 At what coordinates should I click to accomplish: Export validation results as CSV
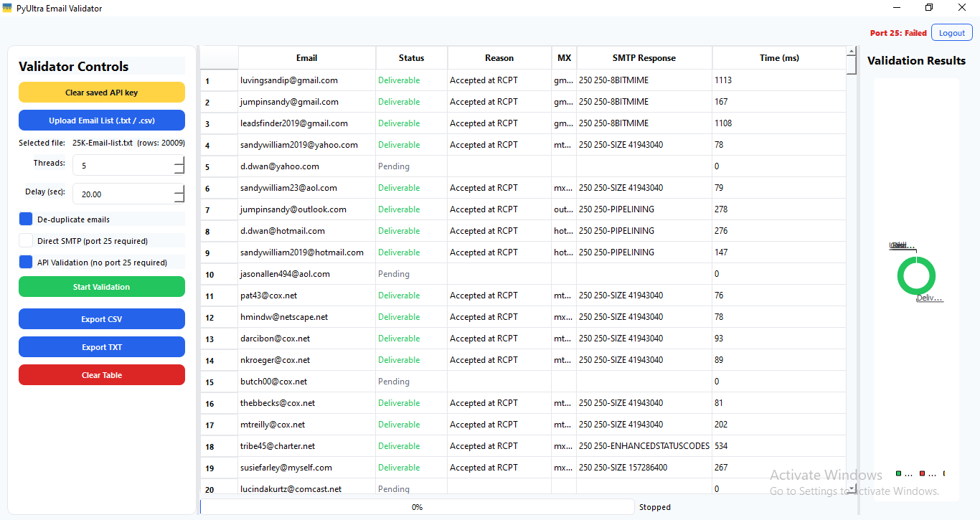(x=101, y=318)
